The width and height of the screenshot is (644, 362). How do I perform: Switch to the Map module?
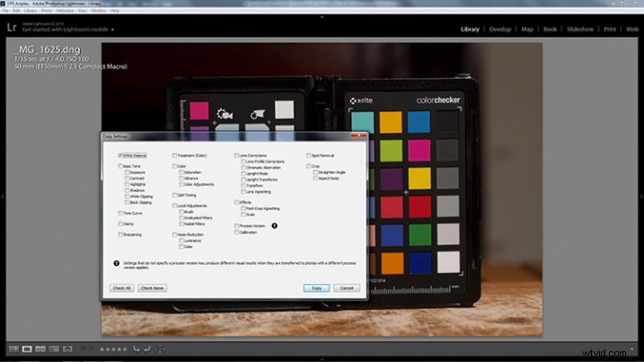527,29
